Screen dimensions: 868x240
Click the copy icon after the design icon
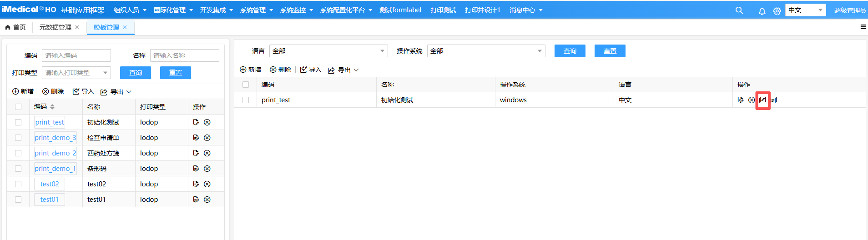774,100
